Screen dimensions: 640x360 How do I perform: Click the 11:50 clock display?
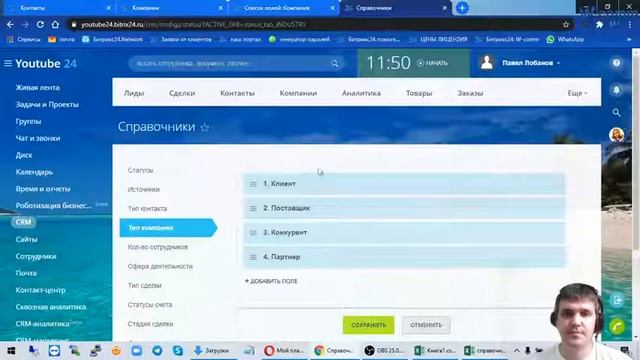[x=388, y=63]
